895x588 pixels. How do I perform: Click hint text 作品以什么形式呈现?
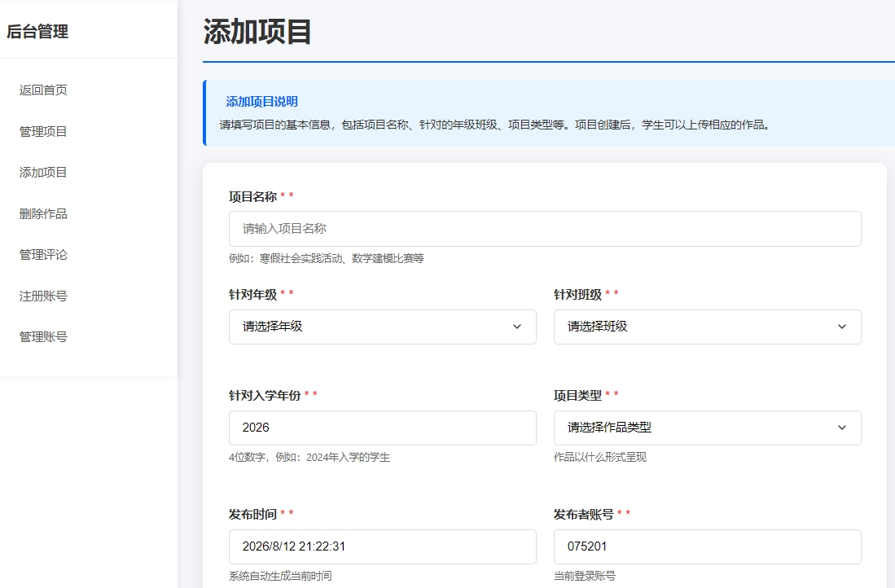(600, 457)
